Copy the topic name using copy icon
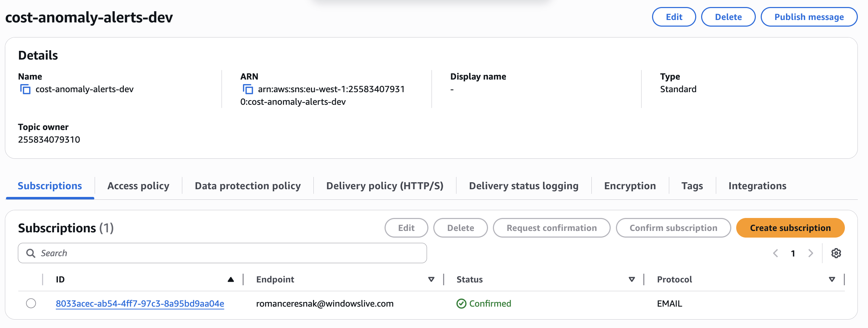The height and width of the screenshot is (328, 868). [x=25, y=89]
